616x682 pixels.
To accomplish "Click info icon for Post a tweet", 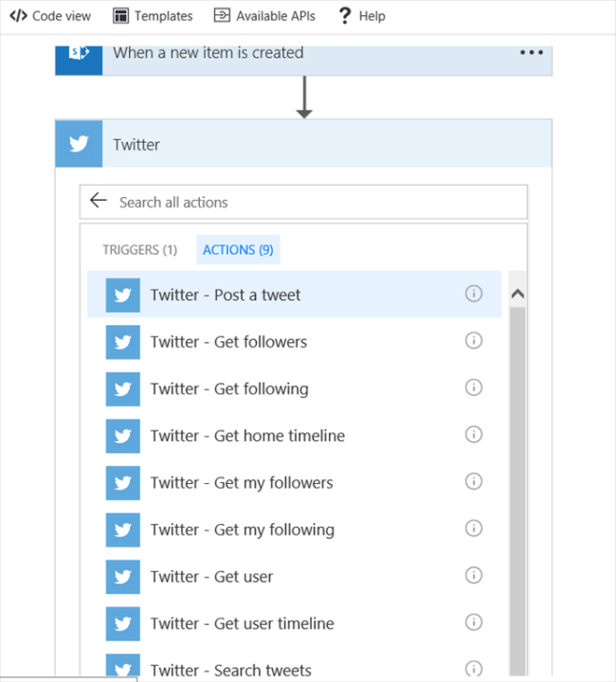I will tap(474, 294).
